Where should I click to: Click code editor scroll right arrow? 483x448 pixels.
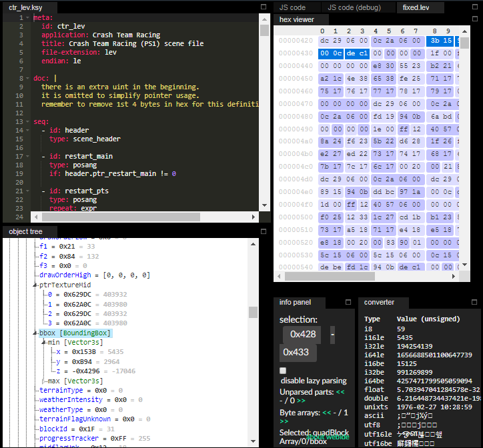pyautogui.click(x=254, y=217)
